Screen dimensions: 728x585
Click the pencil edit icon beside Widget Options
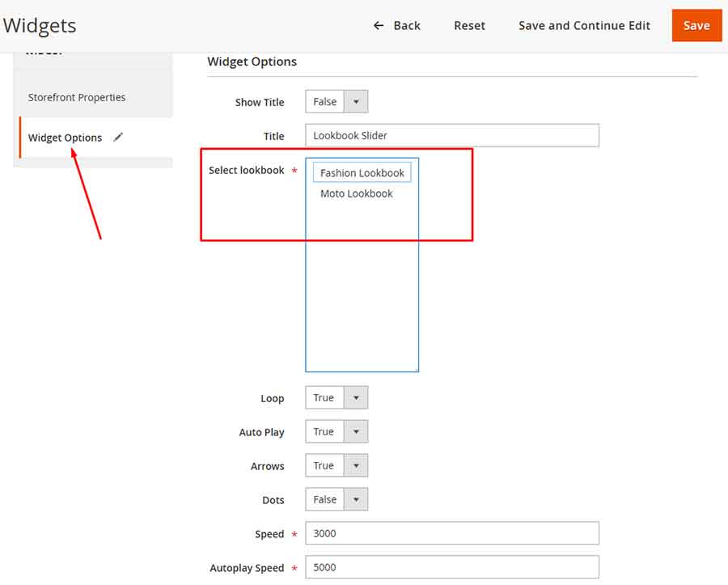tap(118, 138)
